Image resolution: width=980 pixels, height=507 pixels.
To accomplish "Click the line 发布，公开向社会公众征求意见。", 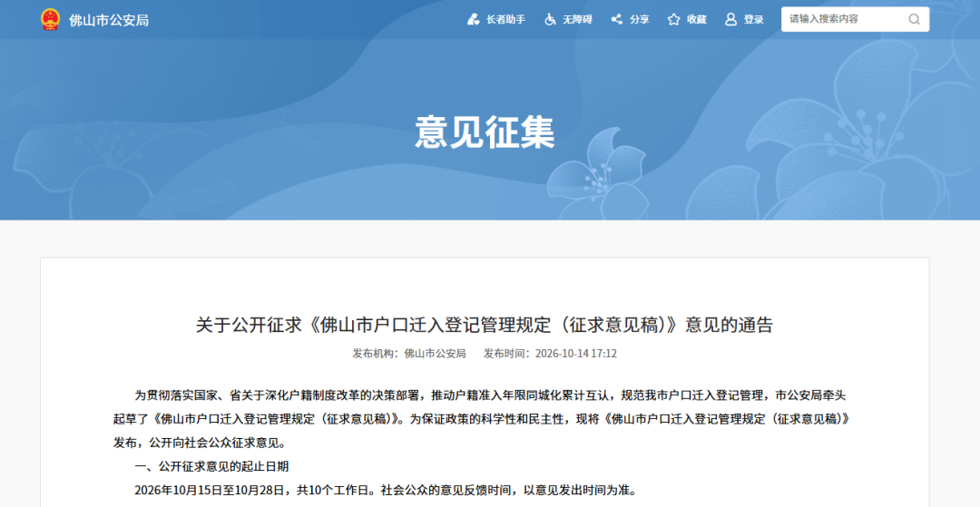I will tap(200, 443).
